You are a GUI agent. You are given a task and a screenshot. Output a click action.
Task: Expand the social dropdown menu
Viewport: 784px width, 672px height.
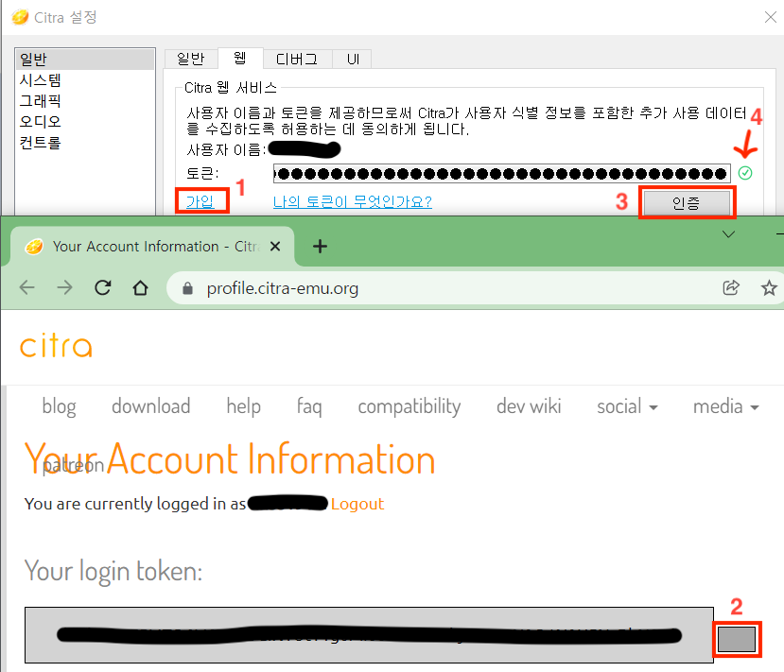pyautogui.click(x=627, y=406)
